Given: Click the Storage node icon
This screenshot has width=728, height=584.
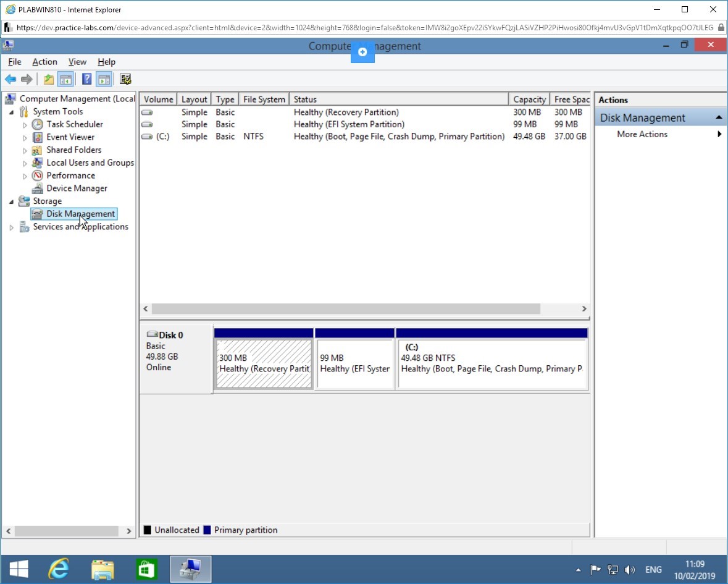Looking at the screenshot, I should 23,201.
